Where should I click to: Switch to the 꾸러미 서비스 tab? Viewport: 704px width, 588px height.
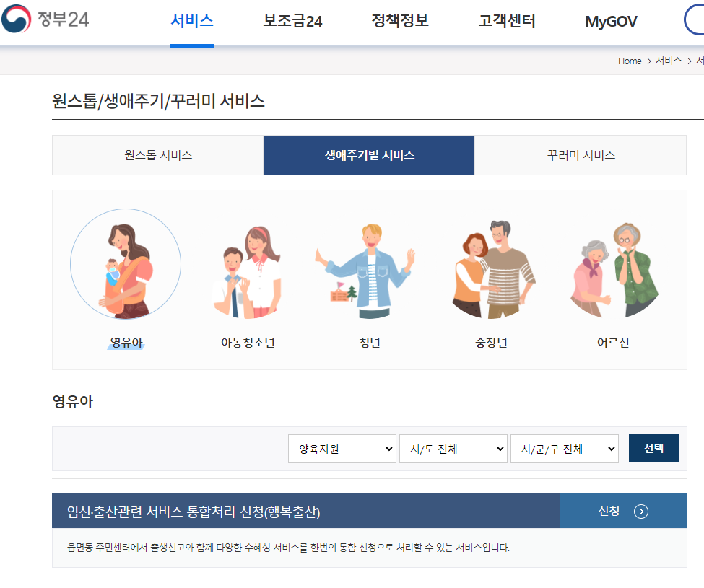pyautogui.click(x=580, y=154)
